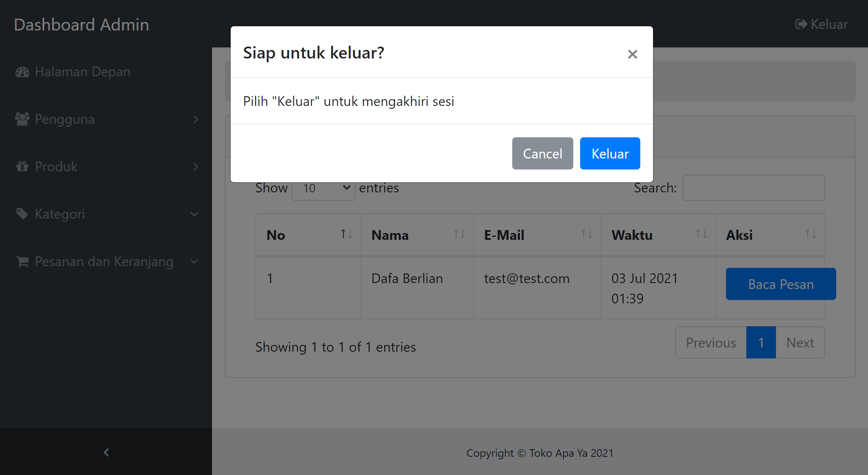The height and width of the screenshot is (475, 868).
Task: Open the Produk menu item
Action: pyautogui.click(x=56, y=167)
